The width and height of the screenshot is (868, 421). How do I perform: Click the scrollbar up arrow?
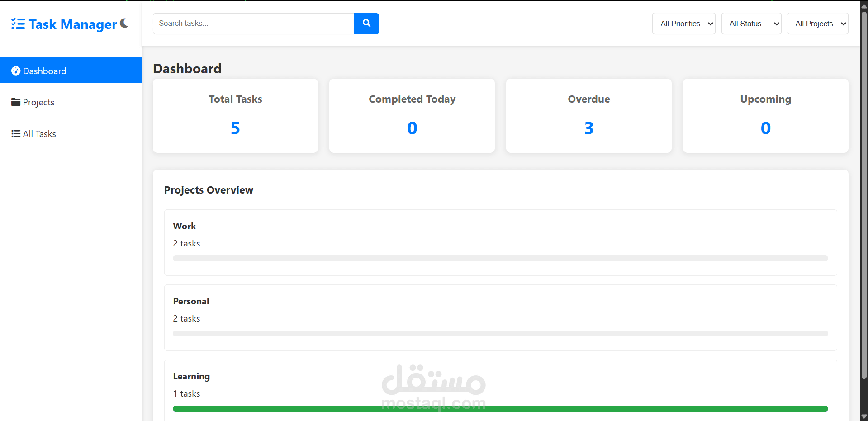(x=863, y=5)
